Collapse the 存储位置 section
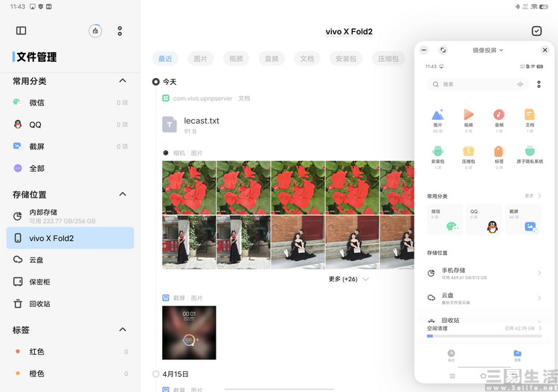Viewport: 558px width, 392px height. click(123, 194)
